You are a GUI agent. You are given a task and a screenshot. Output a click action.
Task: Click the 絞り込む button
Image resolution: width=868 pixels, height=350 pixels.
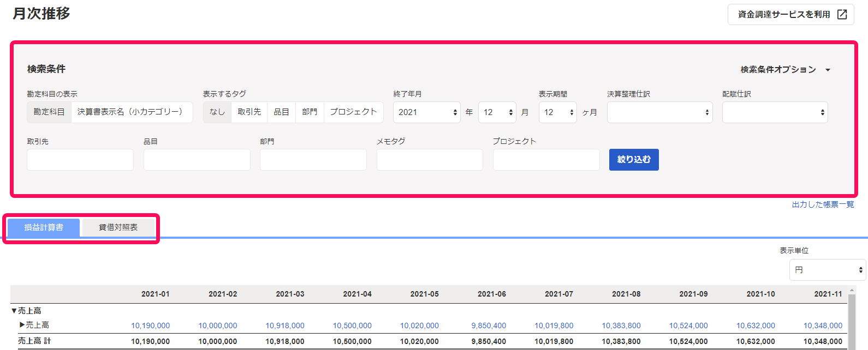point(634,160)
